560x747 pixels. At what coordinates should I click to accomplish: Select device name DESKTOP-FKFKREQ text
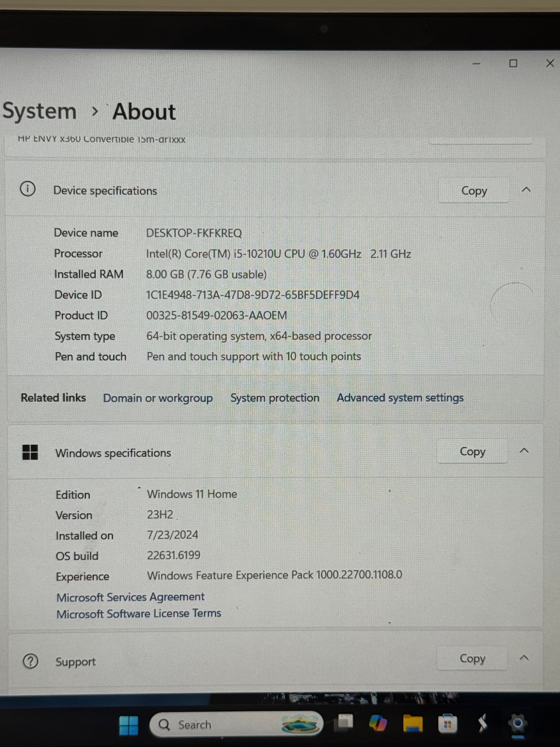tap(194, 233)
